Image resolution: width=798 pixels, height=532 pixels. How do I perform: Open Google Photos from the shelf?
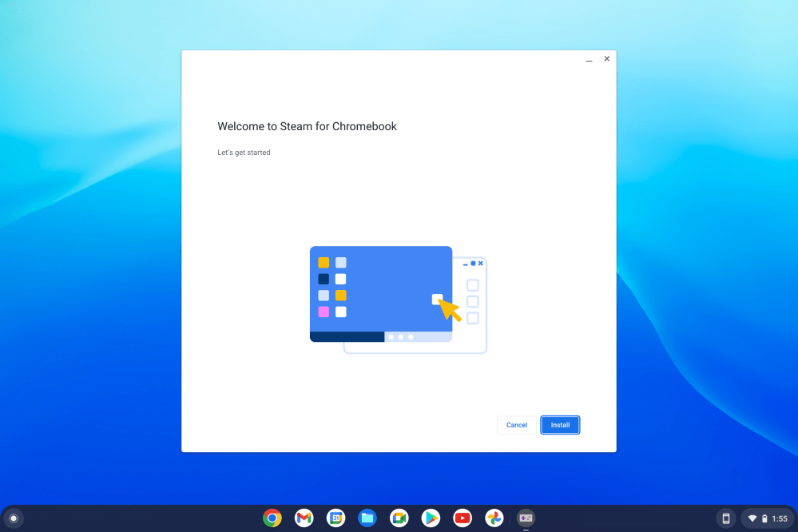[494, 518]
